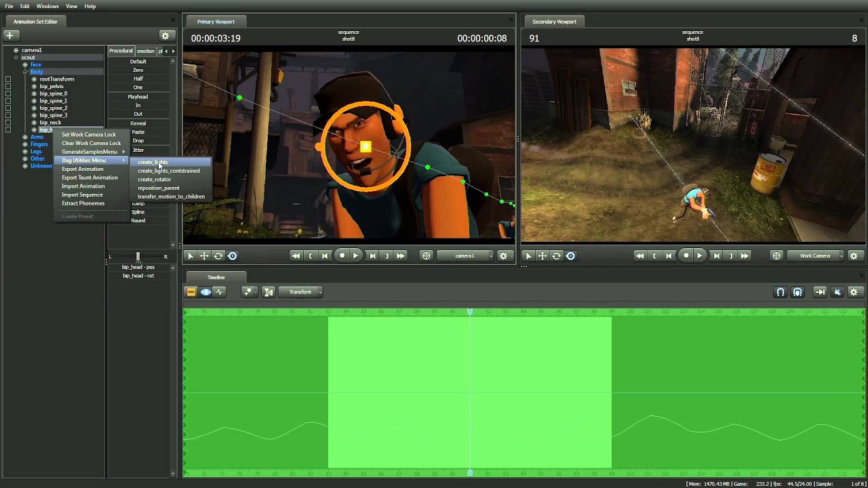The image size is (868, 488).
Task: Click Import Sequence in context menu
Action: 90,195
